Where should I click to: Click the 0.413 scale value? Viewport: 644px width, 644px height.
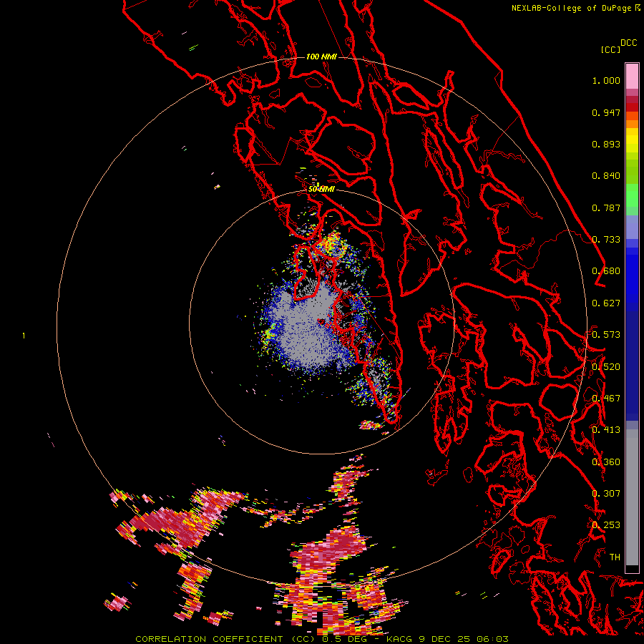click(606, 430)
